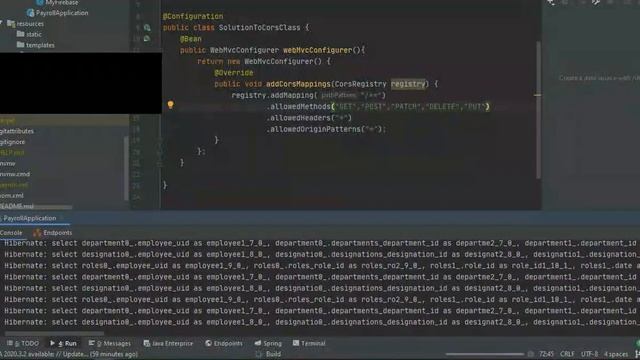Click the add plus icon in right panel
The width and height of the screenshot is (640, 360).
[551, 2]
